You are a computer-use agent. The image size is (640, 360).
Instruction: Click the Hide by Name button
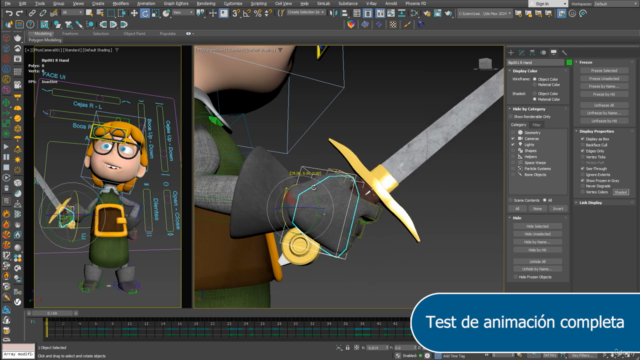537,242
